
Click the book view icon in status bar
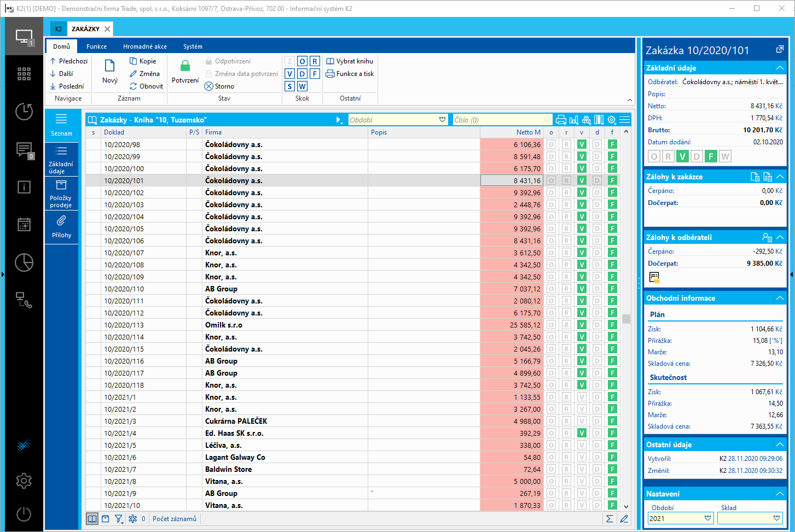(92, 519)
